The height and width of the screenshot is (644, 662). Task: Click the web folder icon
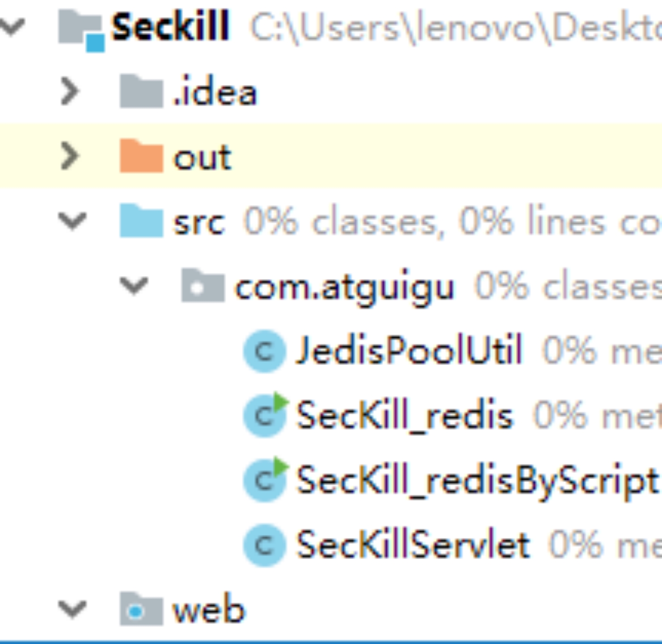coord(141,609)
